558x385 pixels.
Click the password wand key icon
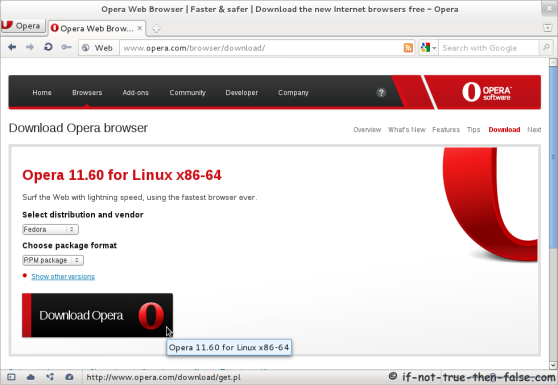tap(66, 47)
